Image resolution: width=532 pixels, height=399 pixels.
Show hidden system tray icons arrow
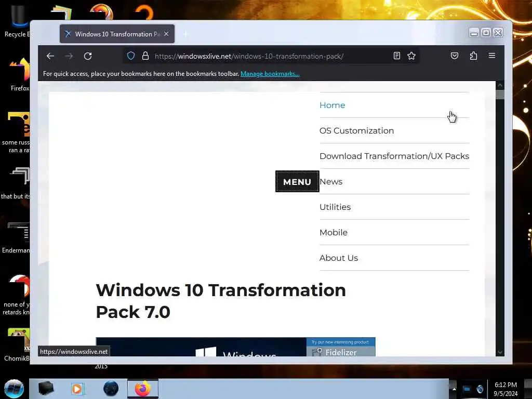point(454,389)
